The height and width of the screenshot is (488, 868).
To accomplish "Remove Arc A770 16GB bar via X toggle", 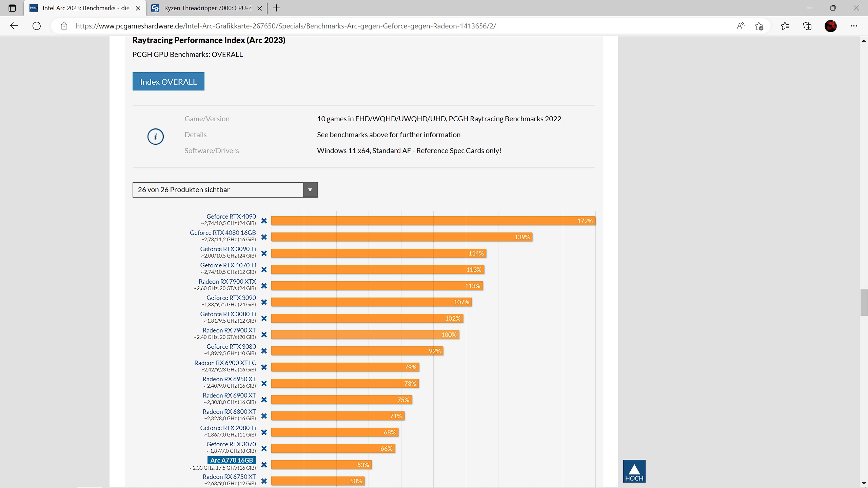I will pyautogui.click(x=264, y=465).
